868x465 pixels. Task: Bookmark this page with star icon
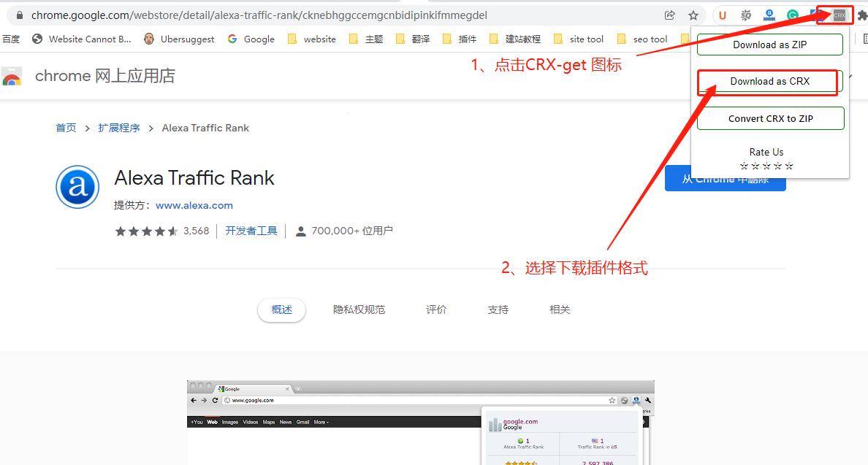693,15
